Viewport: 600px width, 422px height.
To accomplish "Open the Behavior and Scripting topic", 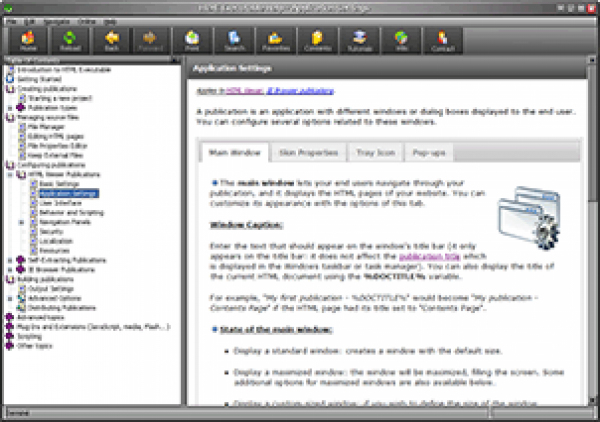I will tap(72, 212).
